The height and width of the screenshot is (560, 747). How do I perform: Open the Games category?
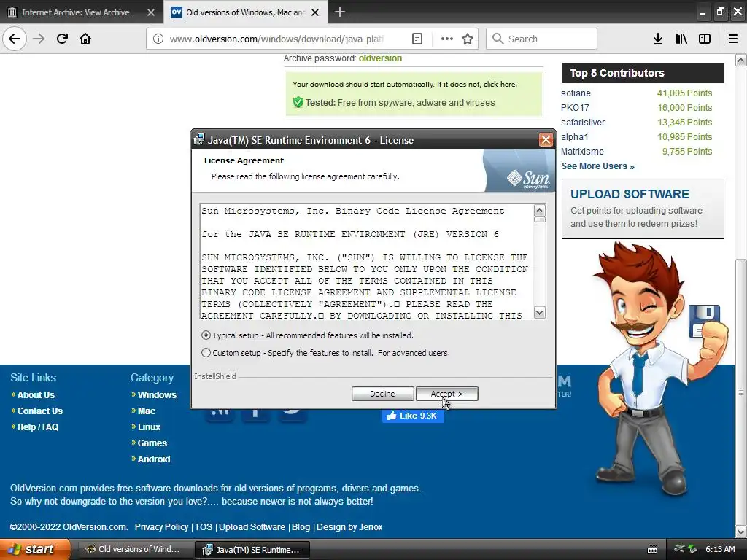point(152,443)
